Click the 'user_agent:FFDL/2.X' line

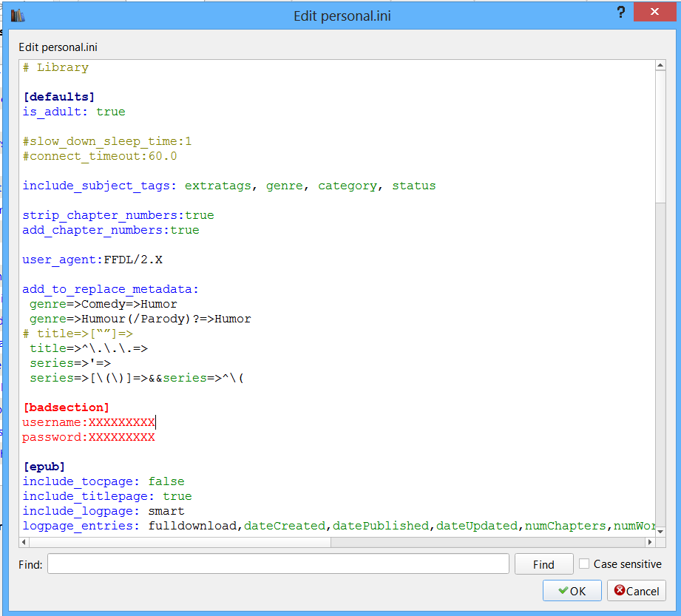92,260
